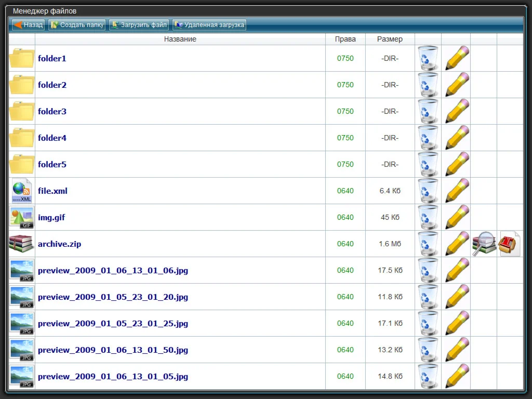
Task: Click the 0750 permissions of folder4
Action: click(345, 138)
